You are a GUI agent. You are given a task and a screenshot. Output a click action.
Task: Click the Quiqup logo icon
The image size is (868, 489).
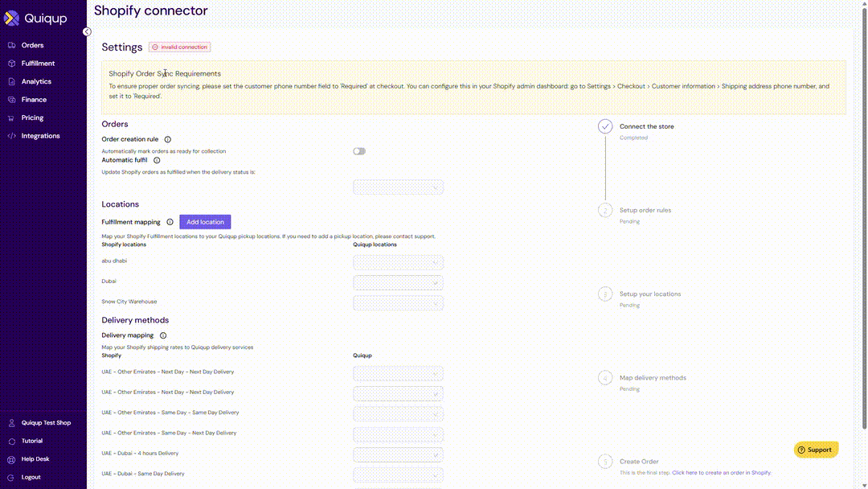point(11,18)
